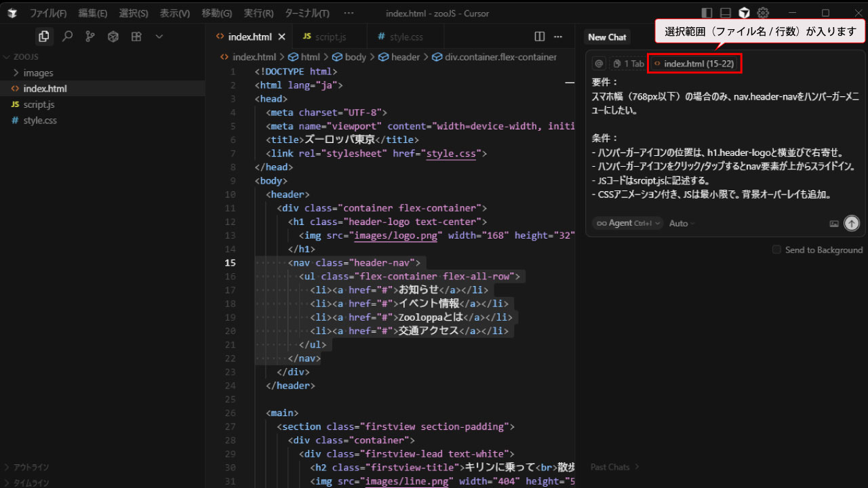Send the chat message arrow button
The width and height of the screenshot is (868, 488).
click(852, 223)
